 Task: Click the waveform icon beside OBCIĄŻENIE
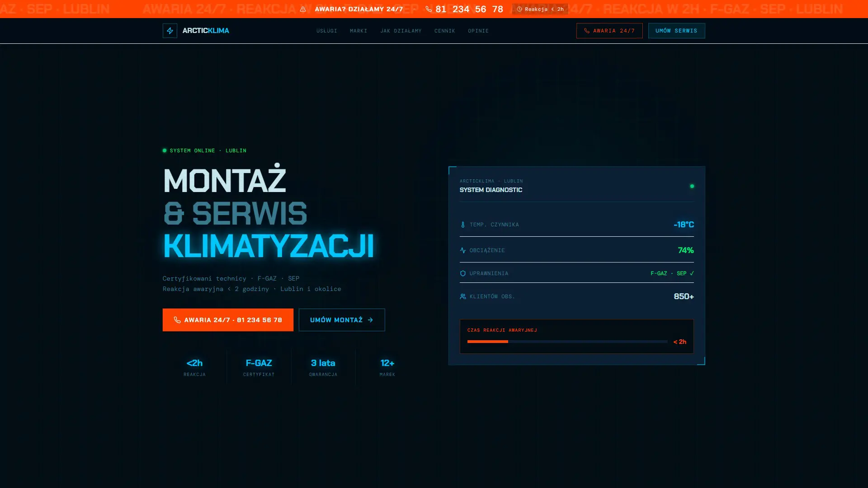(x=462, y=250)
